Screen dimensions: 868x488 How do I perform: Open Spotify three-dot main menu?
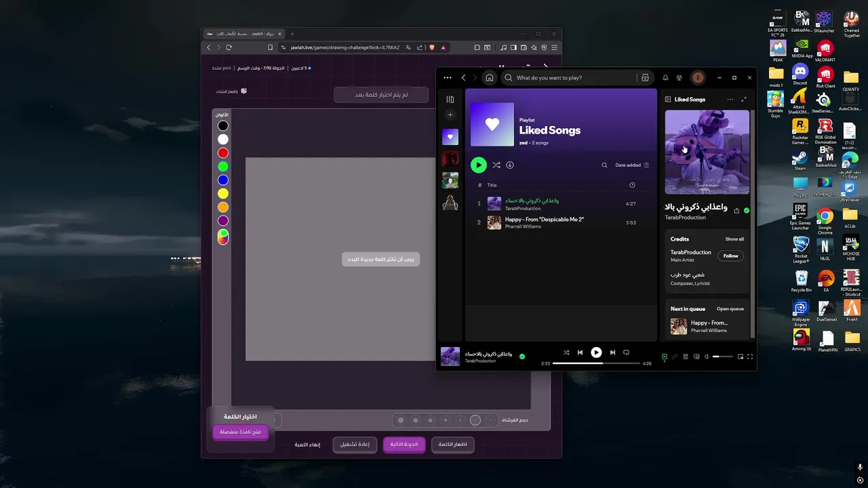point(448,77)
